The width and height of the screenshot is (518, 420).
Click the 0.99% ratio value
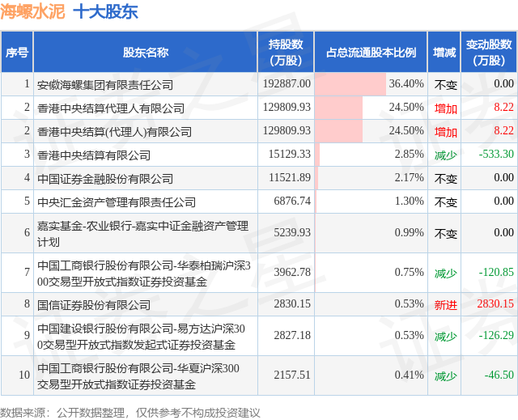[409, 232]
